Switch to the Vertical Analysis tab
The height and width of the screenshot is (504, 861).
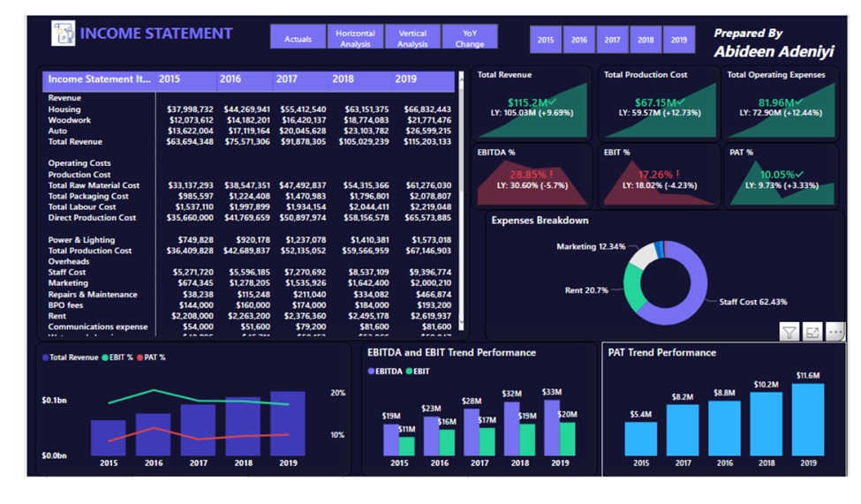pyautogui.click(x=412, y=38)
